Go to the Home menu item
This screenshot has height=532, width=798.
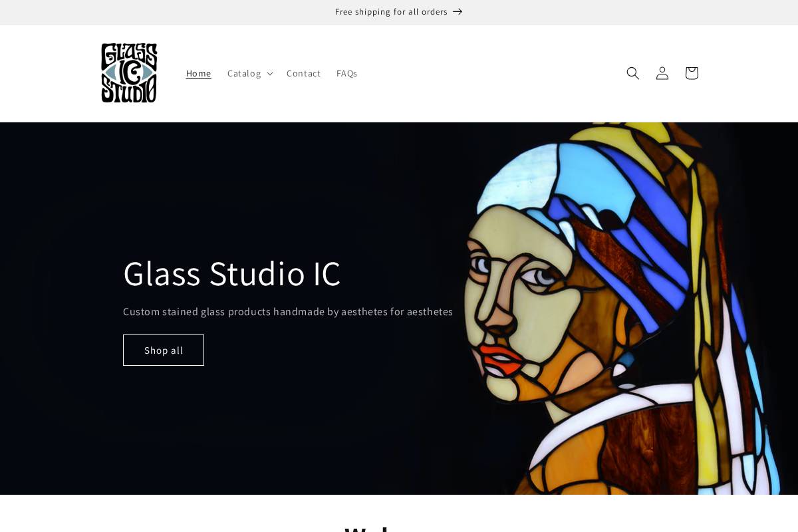tap(198, 73)
